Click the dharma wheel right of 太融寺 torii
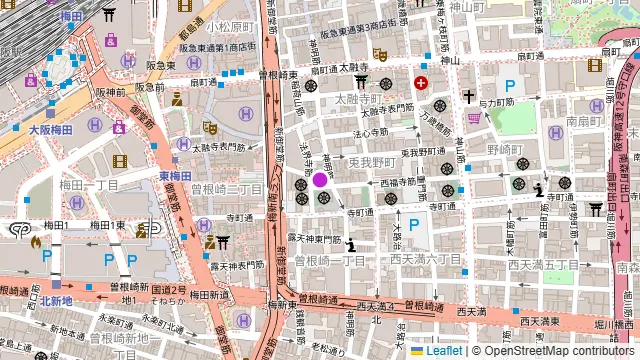This screenshot has width=640, height=360. (386, 84)
